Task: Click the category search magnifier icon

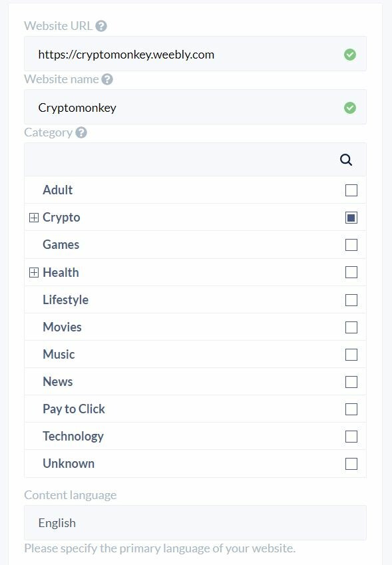Action: (x=346, y=160)
